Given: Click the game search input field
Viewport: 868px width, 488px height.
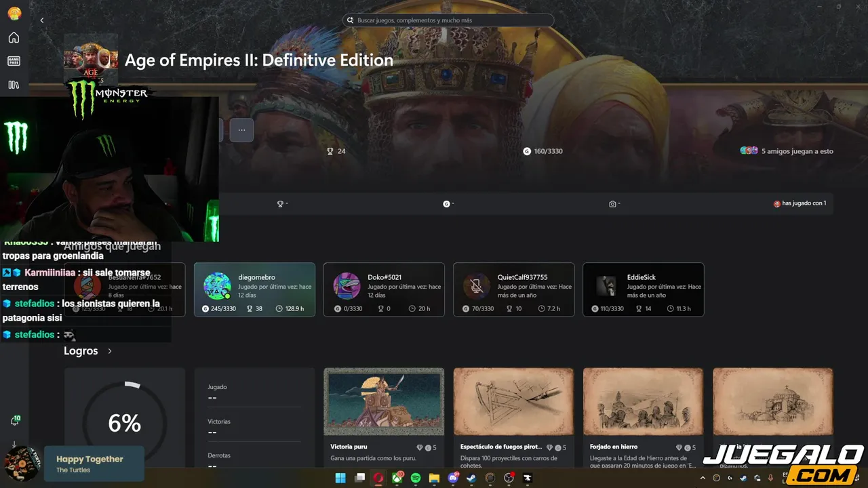Looking at the screenshot, I should [448, 20].
